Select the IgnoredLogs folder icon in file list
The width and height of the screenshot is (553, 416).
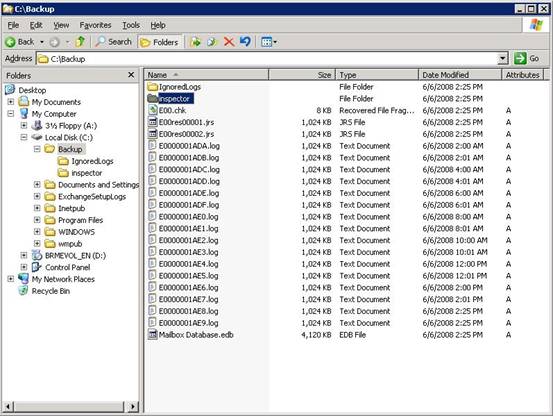[152, 87]
